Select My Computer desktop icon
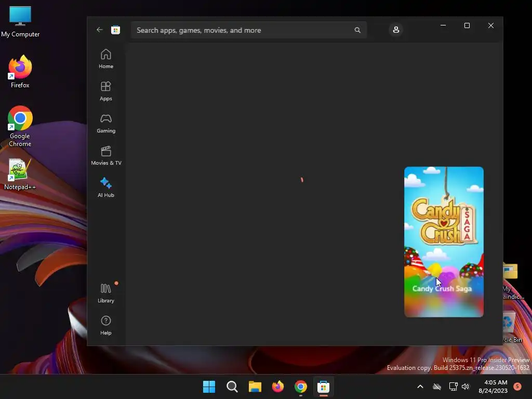 click(x=20, y=22)
